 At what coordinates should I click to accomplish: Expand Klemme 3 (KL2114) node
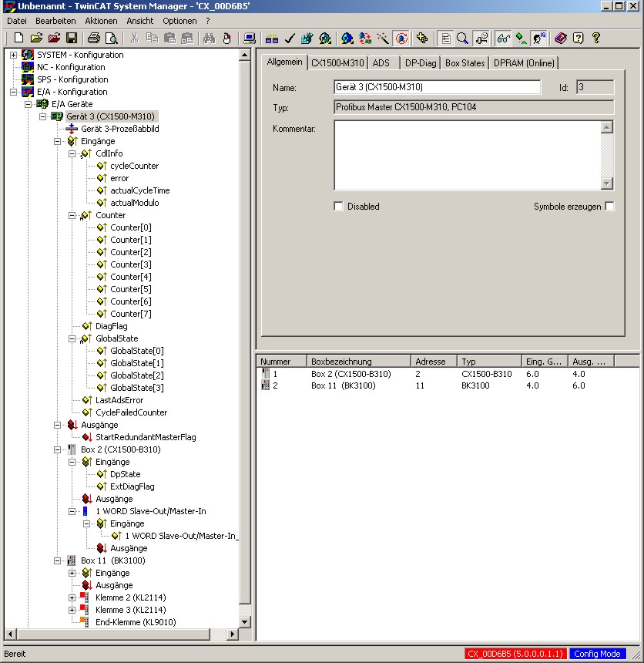click(x=72, y=610)
